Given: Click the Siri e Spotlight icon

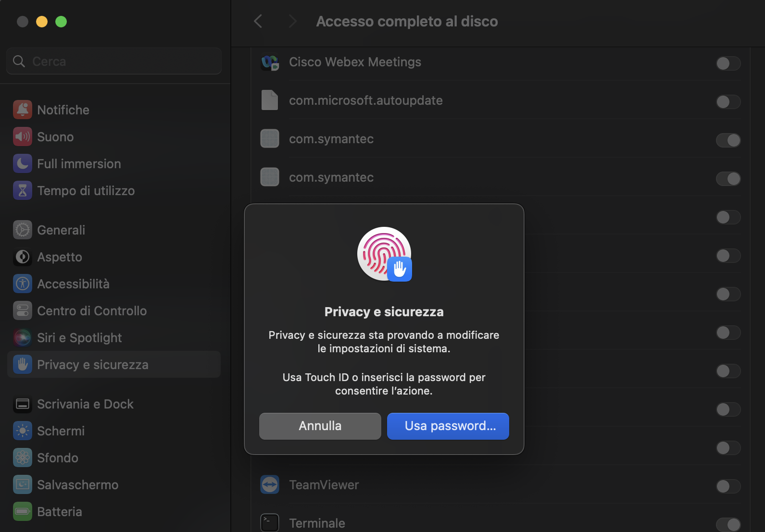Looking at the screenshot, I should point(23,338).
